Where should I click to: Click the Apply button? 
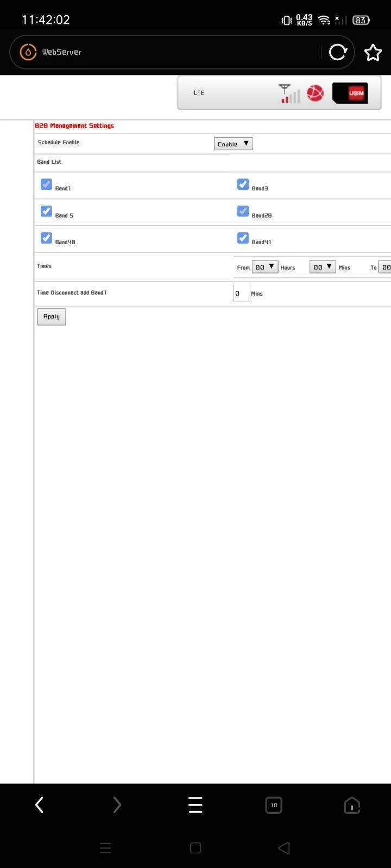click(x=52, y=317)
